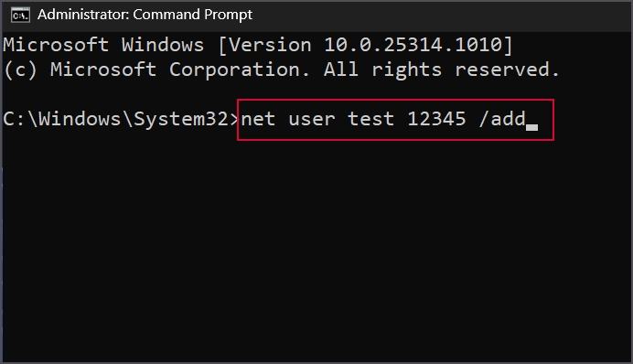Click the "[Version" label text

(x=265, y=45)
